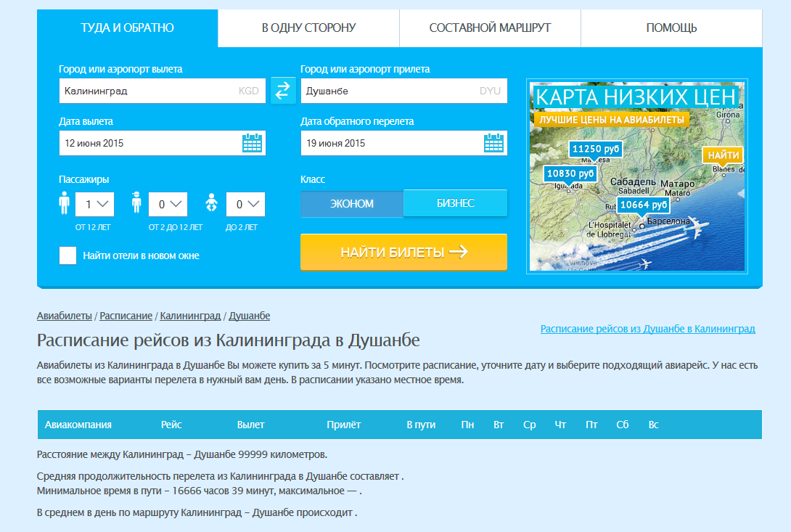Image resolution: width=791 pixels, height=532 pixels.
Task: Open ПОМОЩЬ tab
Action: 671,28
